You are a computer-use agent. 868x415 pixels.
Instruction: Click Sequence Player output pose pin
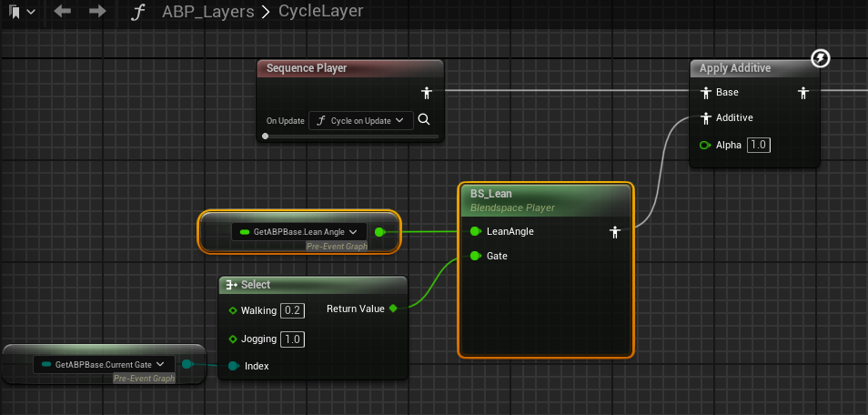click(426, 93)
